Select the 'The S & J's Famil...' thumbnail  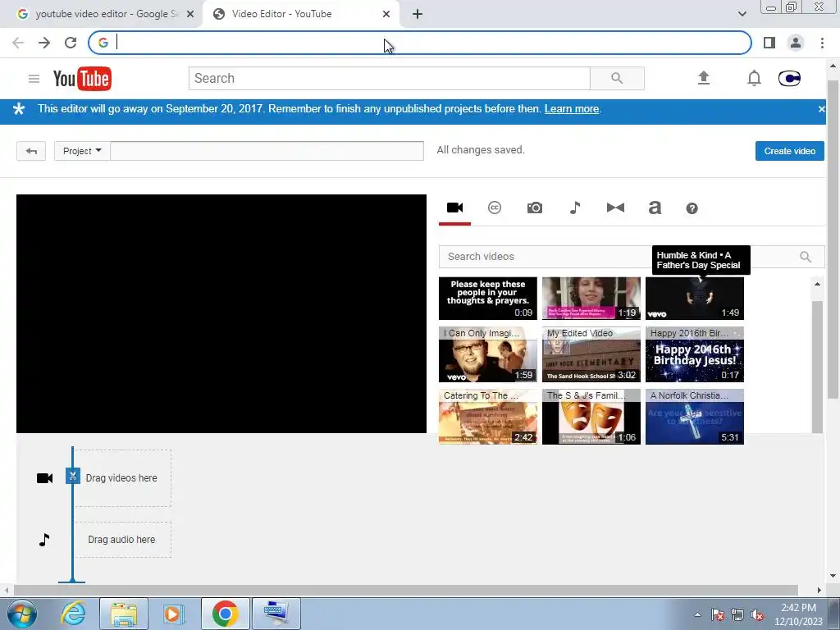pos(591,416)
